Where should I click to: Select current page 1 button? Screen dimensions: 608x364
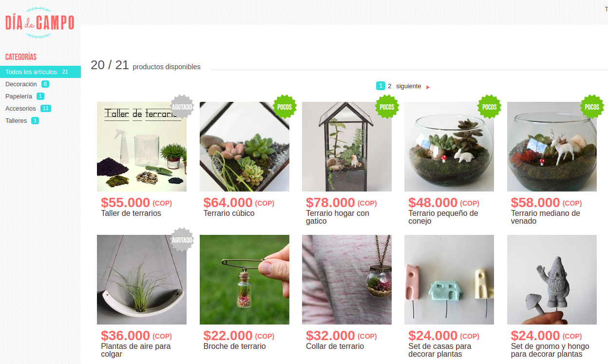pyautogui.click(x=380, y=86)
